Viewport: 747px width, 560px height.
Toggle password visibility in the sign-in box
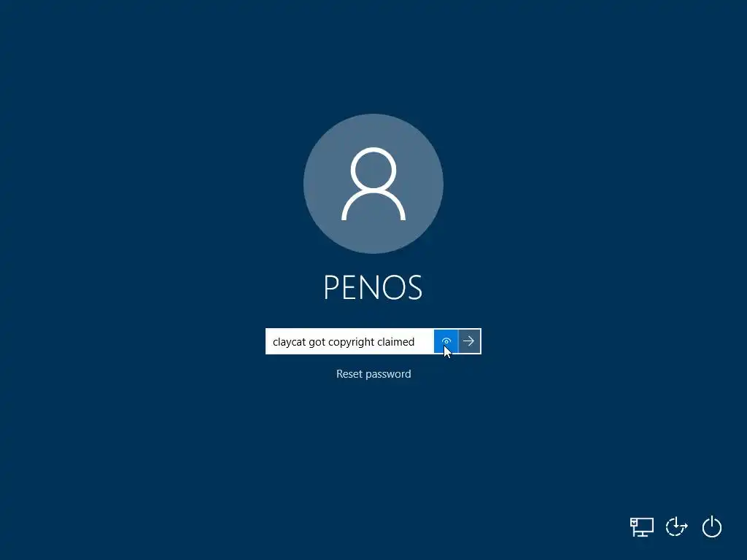coord(446,341)
